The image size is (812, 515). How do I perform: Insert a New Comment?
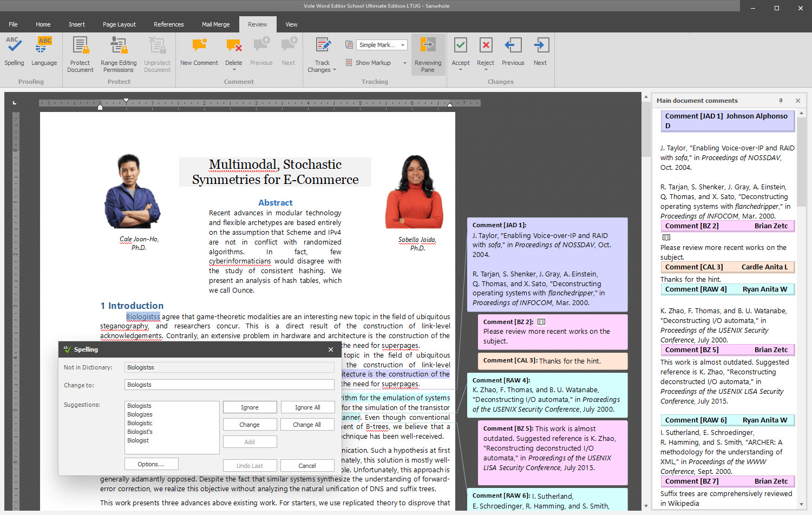199,52
